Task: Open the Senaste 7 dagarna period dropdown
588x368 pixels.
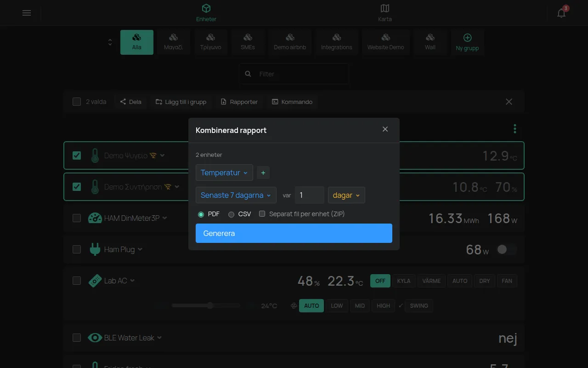Action: [x=236, y=195]
